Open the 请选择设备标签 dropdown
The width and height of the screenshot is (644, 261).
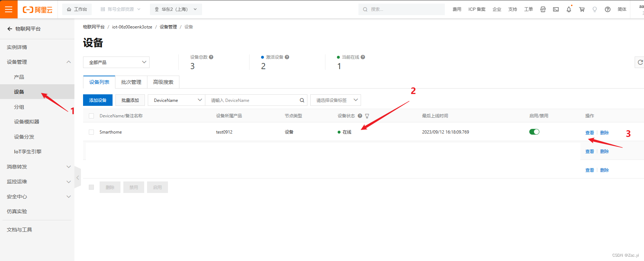coord(335,100)
